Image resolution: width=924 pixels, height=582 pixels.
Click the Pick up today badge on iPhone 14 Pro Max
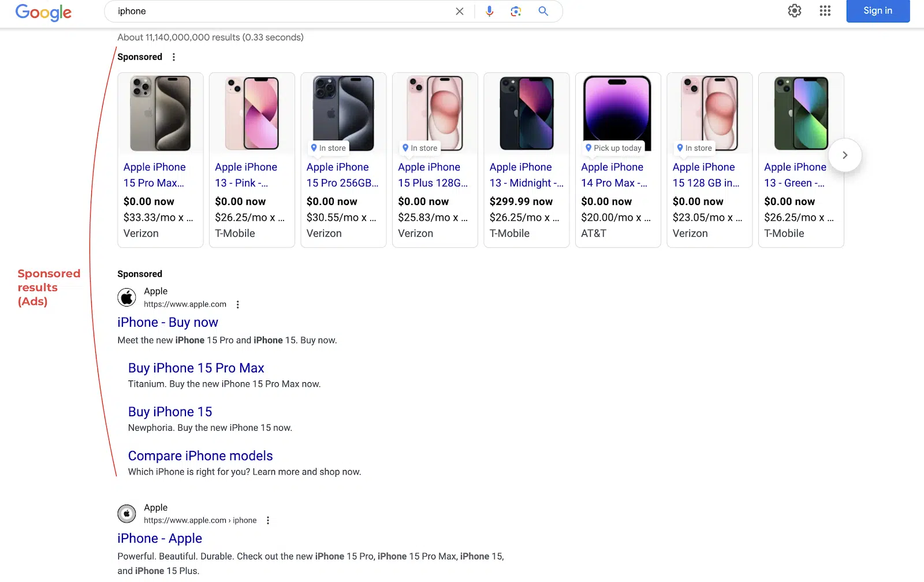tap(613, 148)
